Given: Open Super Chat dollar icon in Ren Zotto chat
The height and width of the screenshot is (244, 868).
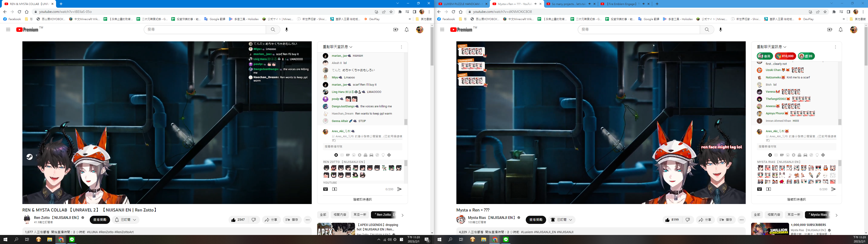Looking at the screenshot, I should 335,189.
